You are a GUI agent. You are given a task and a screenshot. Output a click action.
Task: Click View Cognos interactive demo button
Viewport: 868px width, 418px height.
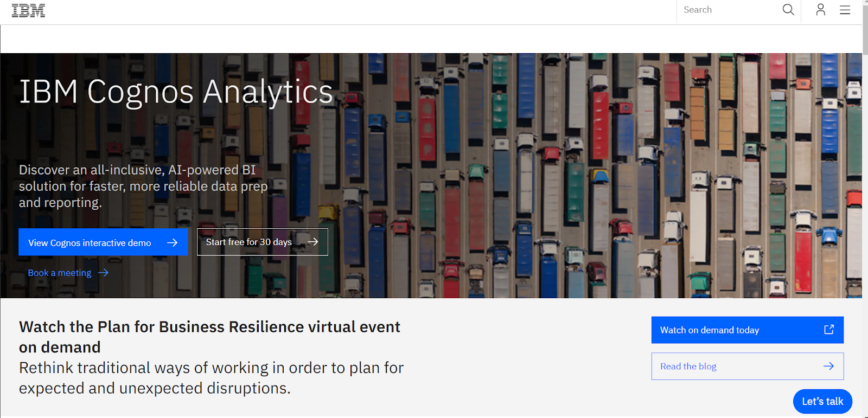[103, 242]
